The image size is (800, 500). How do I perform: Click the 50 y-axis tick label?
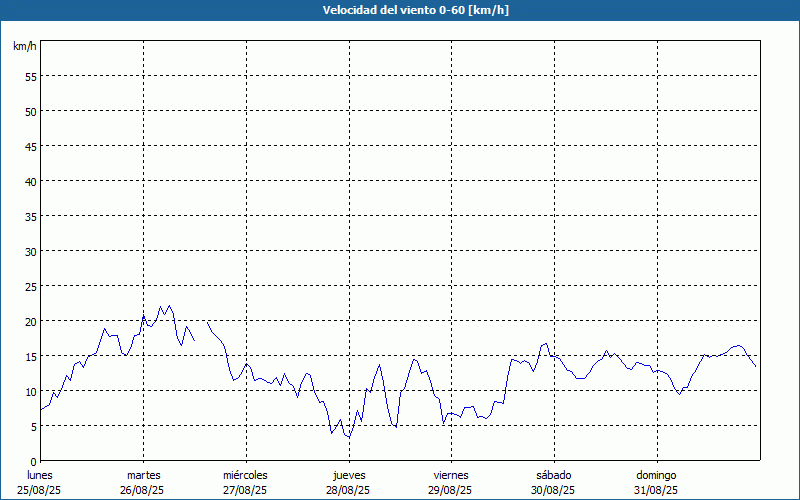pos(30,111)
